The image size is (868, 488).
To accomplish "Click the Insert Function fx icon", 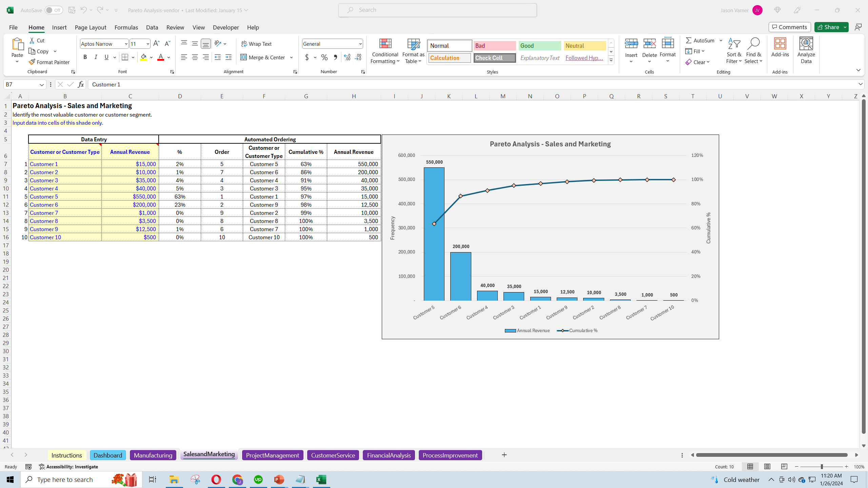I will [81, 84].
